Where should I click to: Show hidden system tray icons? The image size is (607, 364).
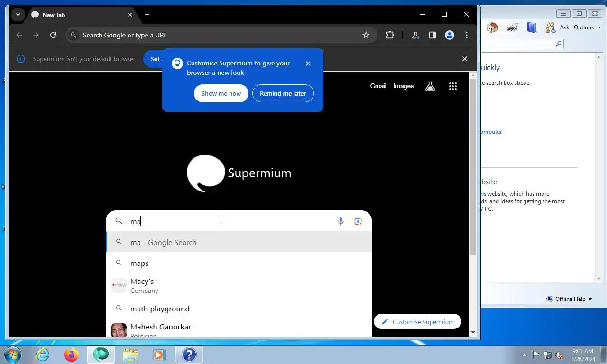click(524, 355)
